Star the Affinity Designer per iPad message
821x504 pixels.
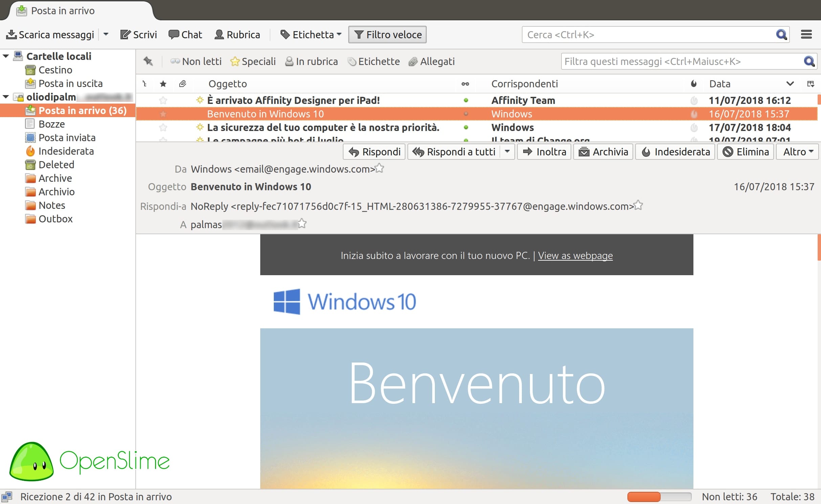point(163,100)
